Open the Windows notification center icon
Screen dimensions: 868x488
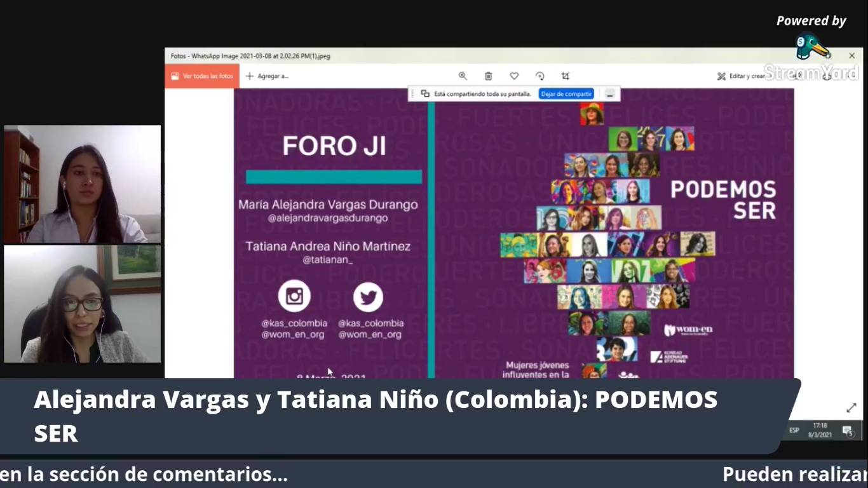848,431
